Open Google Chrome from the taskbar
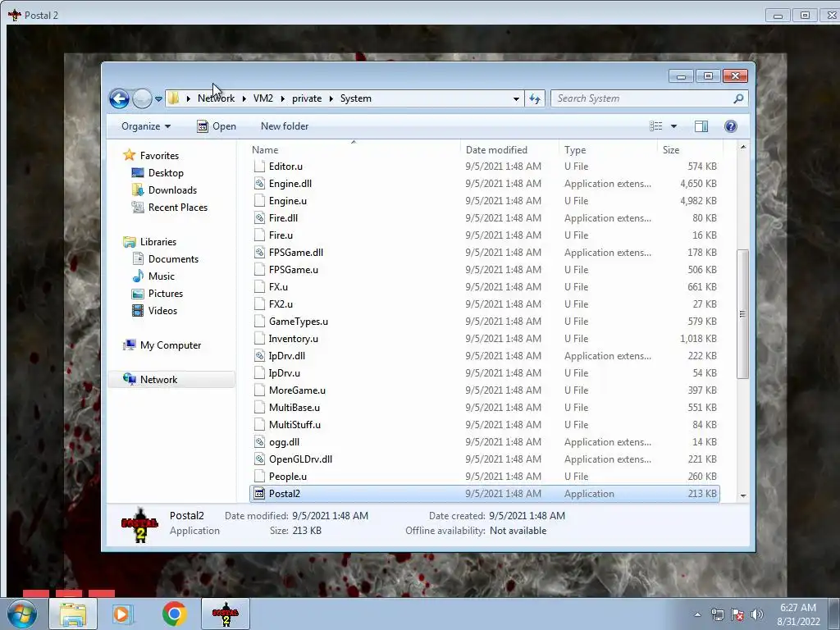 (x=174, y=614)
